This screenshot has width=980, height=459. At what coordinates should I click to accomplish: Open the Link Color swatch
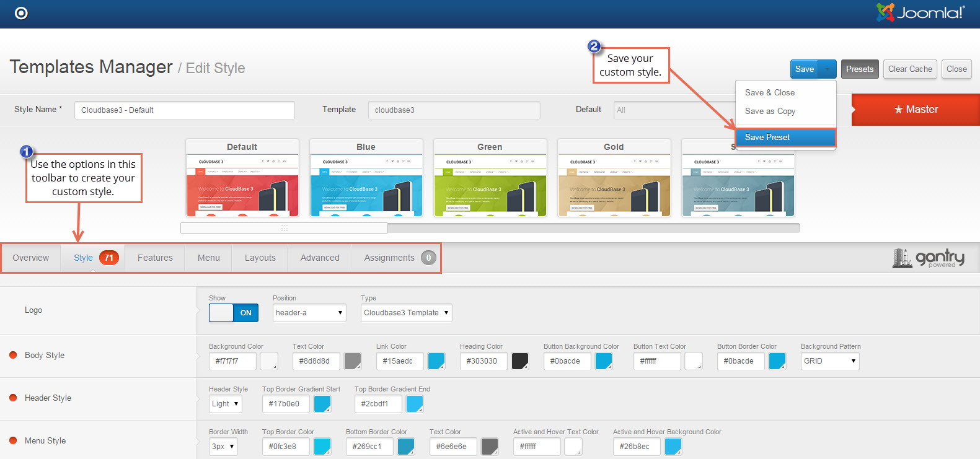point(436,361)
